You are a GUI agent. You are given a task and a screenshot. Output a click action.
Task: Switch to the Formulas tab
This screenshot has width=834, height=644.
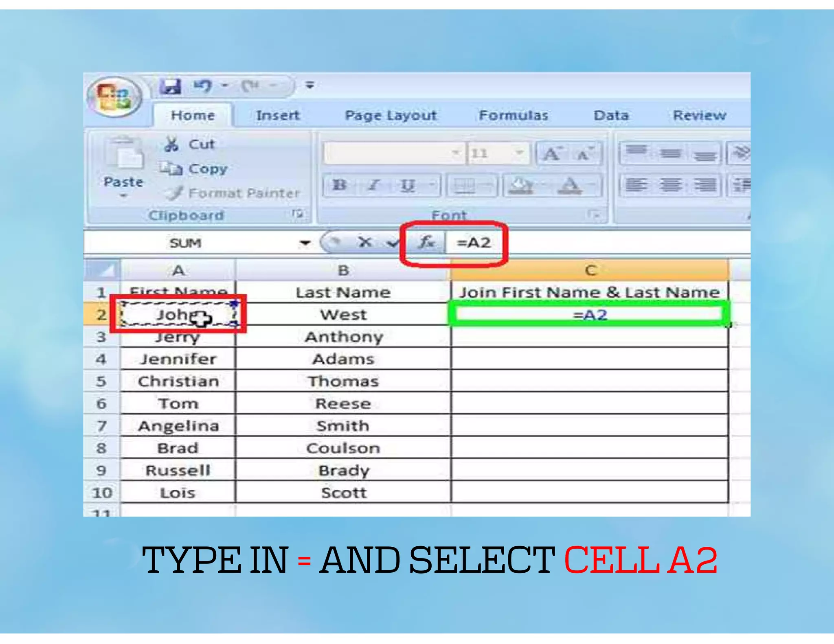[513, 116]
